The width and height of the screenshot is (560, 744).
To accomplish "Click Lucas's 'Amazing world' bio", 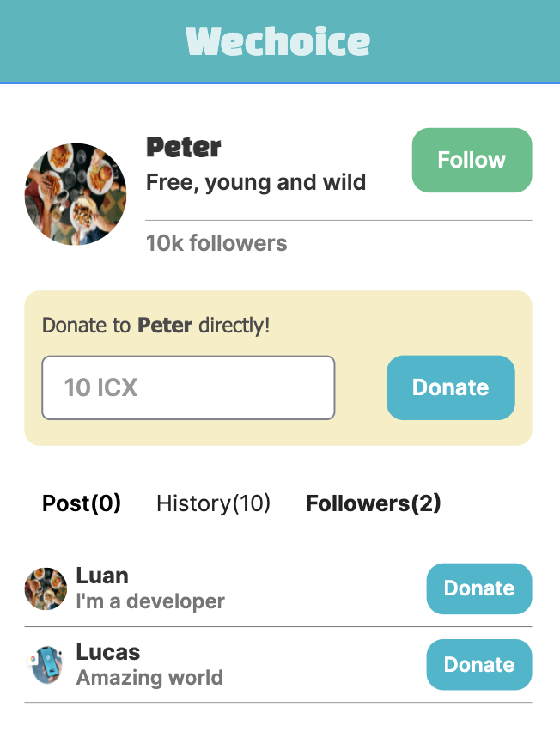I will 149,678.
